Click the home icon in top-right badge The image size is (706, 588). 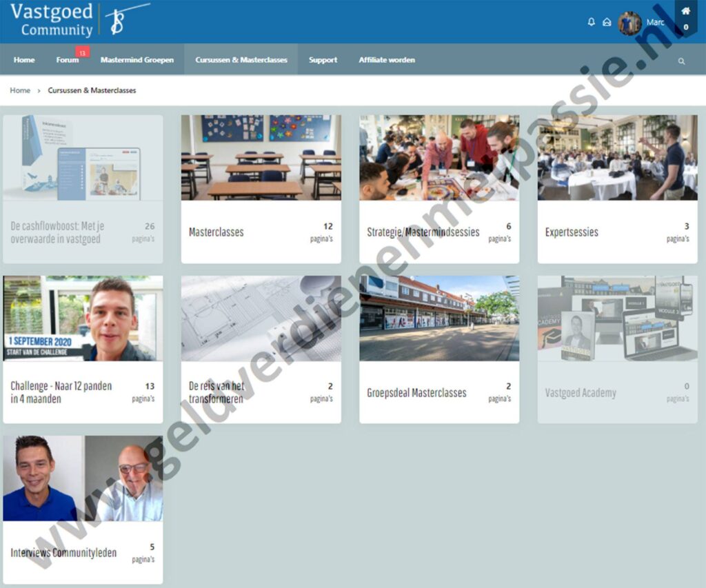[685, 11]
